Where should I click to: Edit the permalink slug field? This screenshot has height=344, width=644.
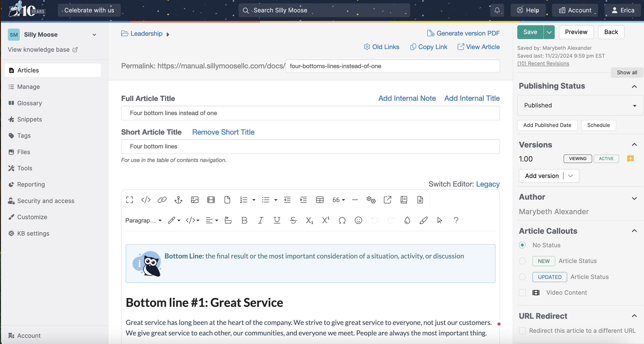click(x=392, y=66)
